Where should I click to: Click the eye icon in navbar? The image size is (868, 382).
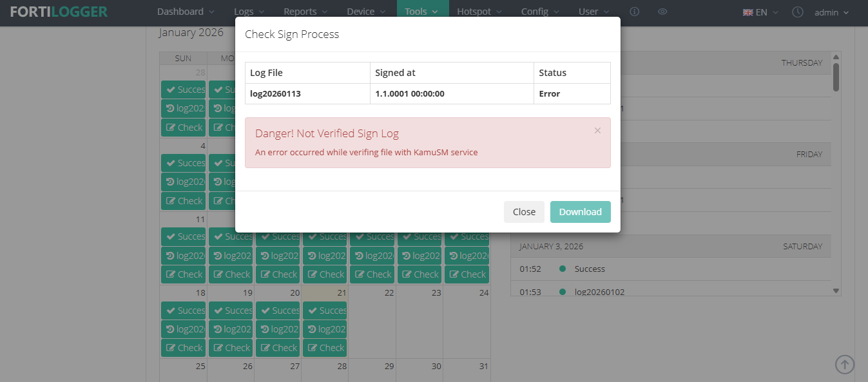click(662, 12)
